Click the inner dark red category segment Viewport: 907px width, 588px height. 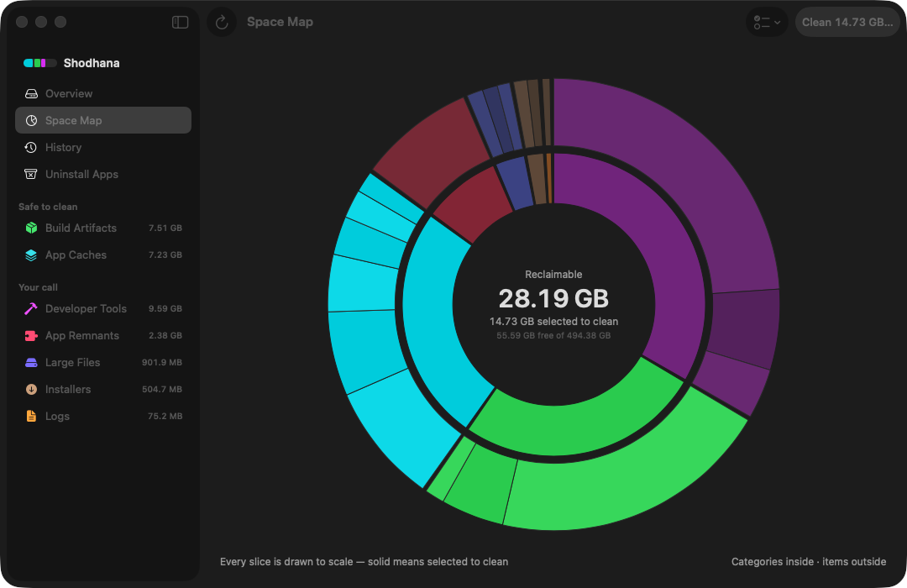[x=474, y=206]
